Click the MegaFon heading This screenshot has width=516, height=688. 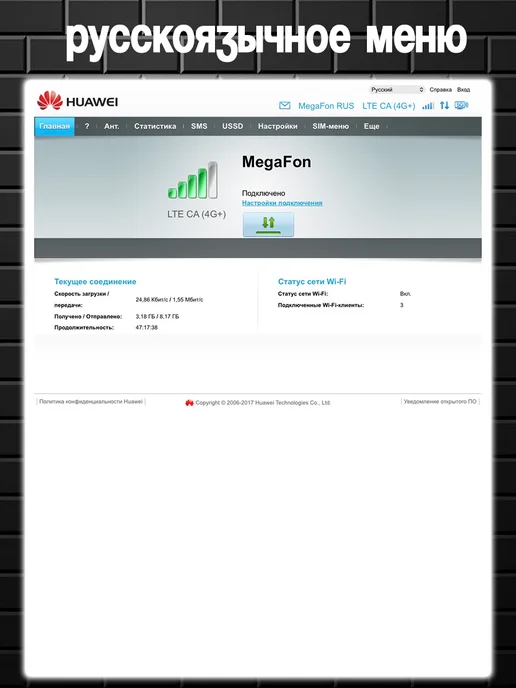click(x=276, y=162)
